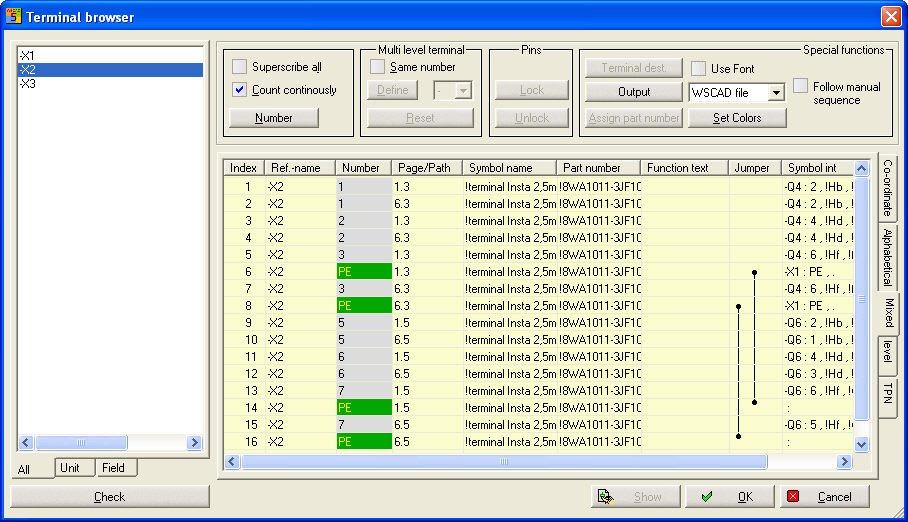Click the Function text column header
The image size is (908, 522).
684,168
